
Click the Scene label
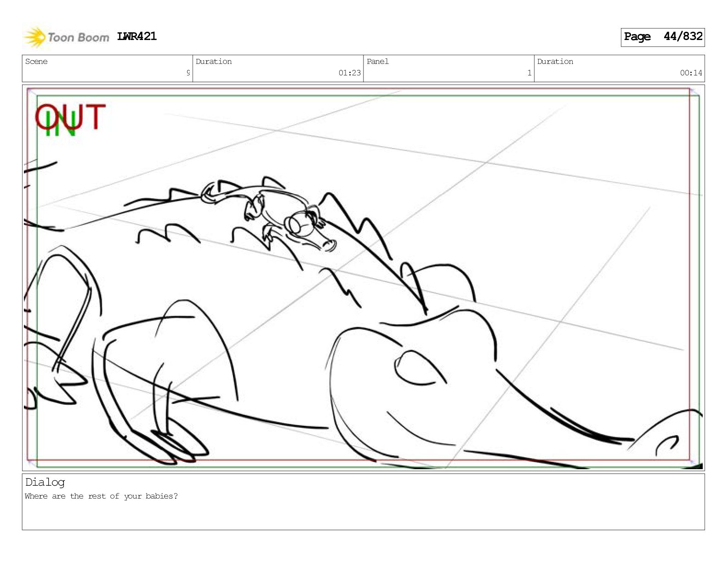click(x=36, y=62)
